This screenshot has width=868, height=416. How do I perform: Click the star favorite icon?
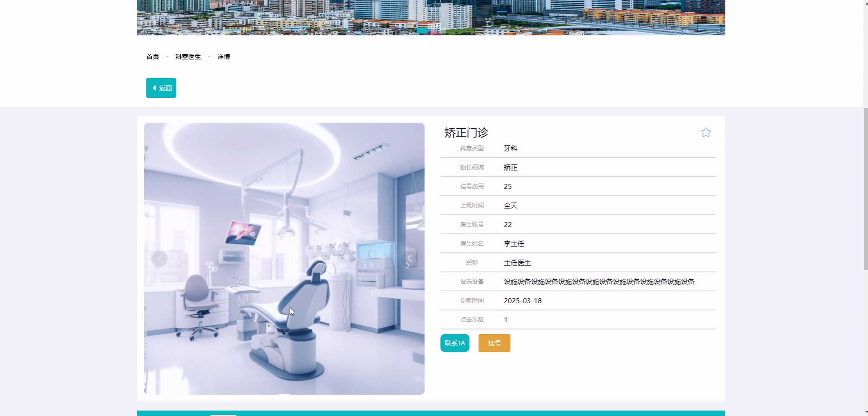tap(705, 132)
